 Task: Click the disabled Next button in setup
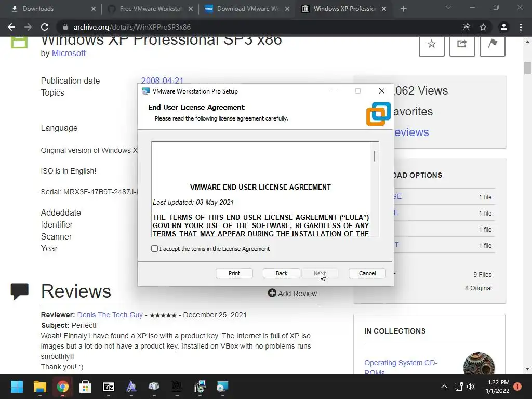coord(320,273)
